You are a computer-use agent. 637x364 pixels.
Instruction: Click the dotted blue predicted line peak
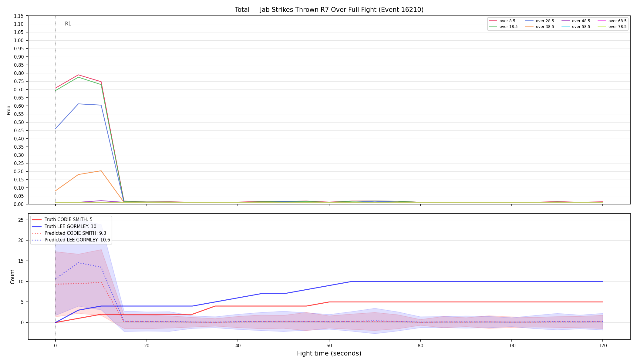pos(78,263)
